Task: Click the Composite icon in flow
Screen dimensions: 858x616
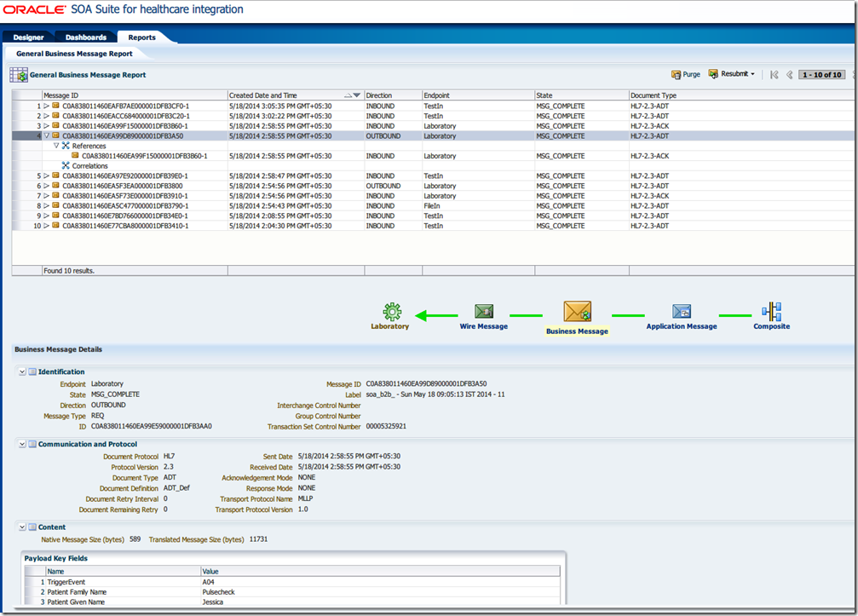Action: pyautogui.click(x=772, y=311)
